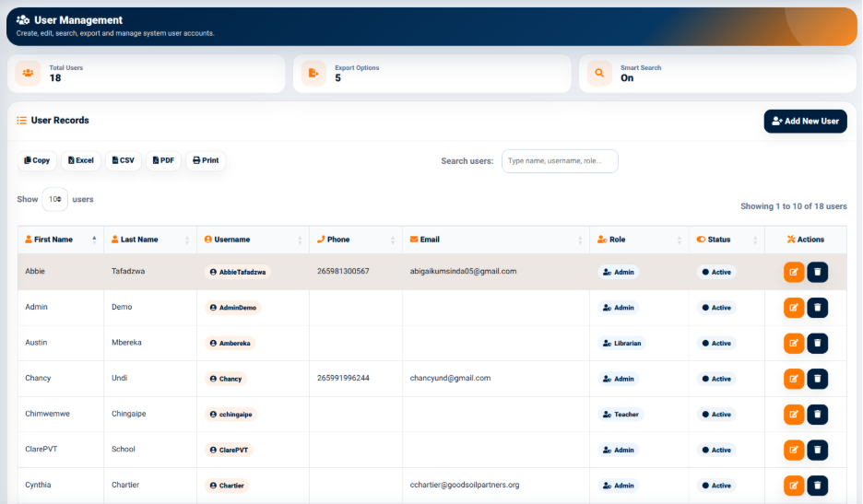This screenshot has height=504, width=863.
Task: Click the User Records list icon
Action: 21,120
